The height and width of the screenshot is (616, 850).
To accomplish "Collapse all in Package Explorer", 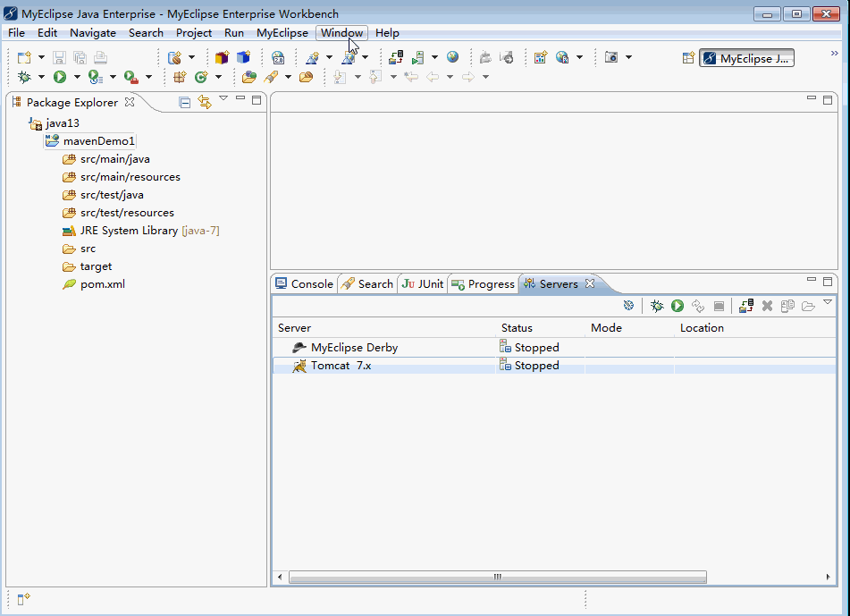I will [185, 102].
